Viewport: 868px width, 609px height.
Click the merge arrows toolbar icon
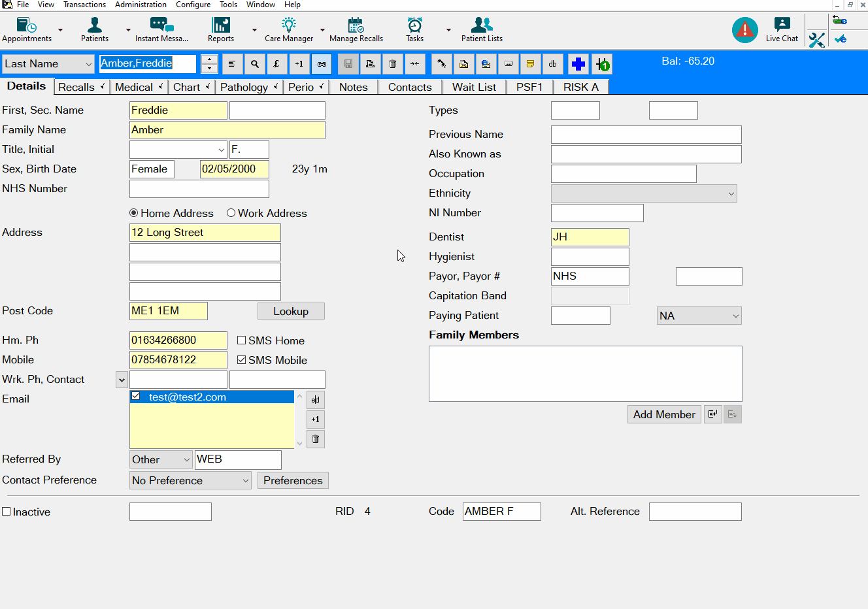click(x=415, y=64)
